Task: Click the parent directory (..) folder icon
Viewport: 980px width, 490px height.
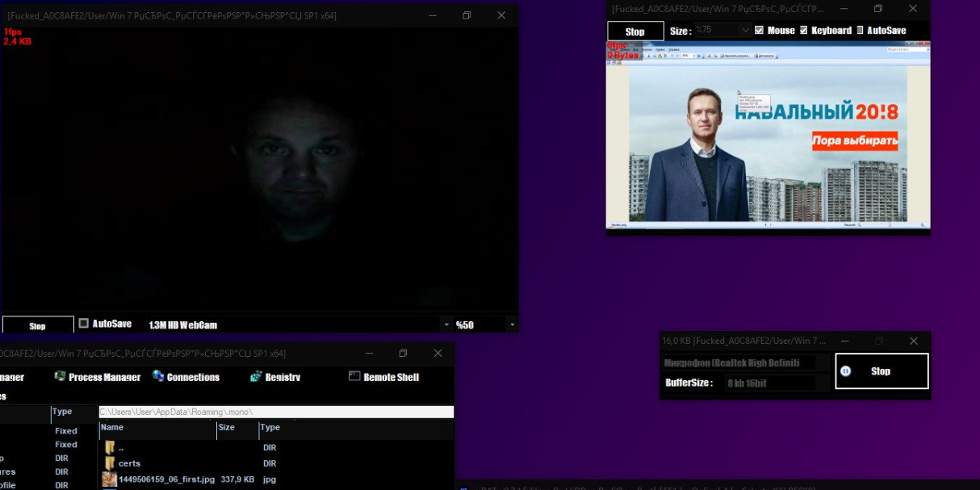Action: (111, 447)
